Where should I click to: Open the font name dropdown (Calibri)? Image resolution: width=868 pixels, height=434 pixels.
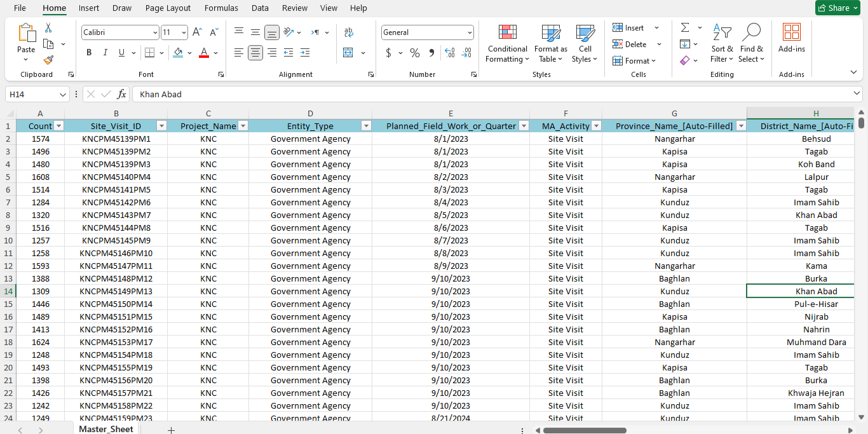[x=155, y=32]
